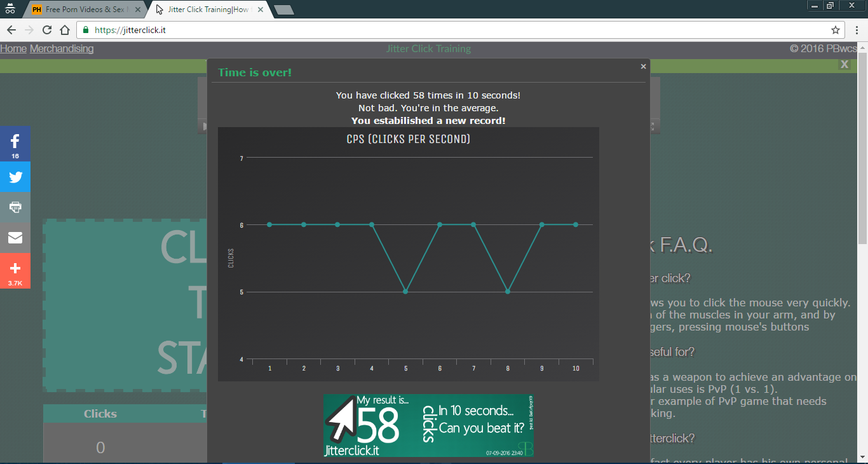Bookmark this page with star icon

[836, 30]
